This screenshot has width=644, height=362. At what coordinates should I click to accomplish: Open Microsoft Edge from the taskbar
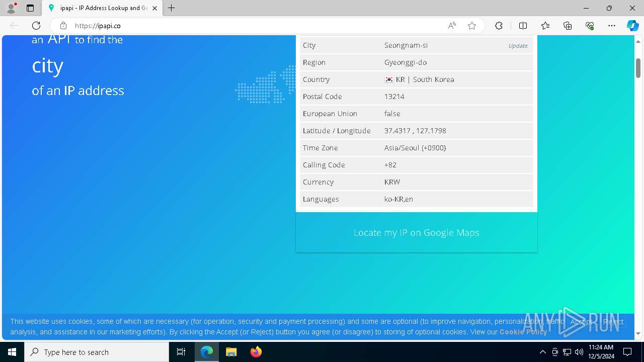tap(207, 352)
